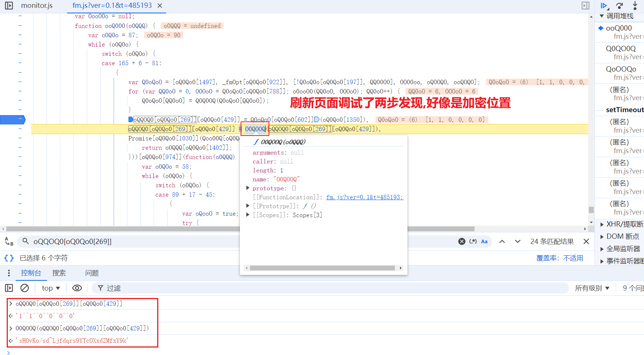Viewport: 644px width, 355px height.
Task: Open the drawer's three-dot menu
Action: 9,273
